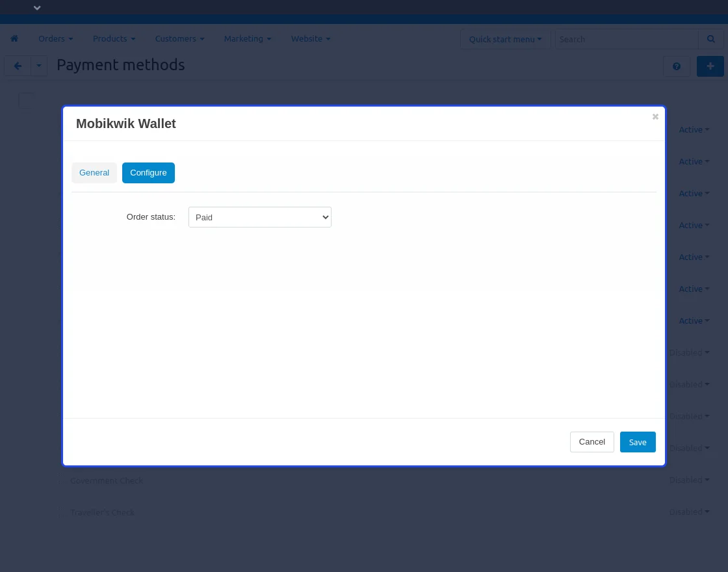Open the Quick start menu dropdown

click(x=505, y=40)
